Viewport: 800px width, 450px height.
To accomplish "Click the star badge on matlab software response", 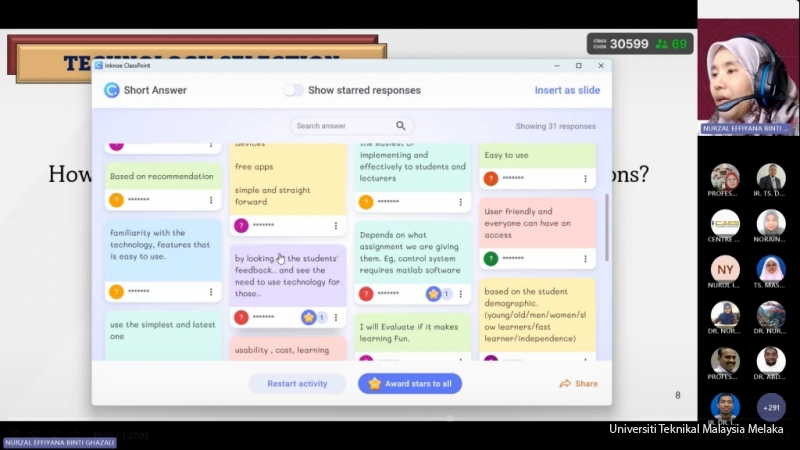I will [433, 294].
